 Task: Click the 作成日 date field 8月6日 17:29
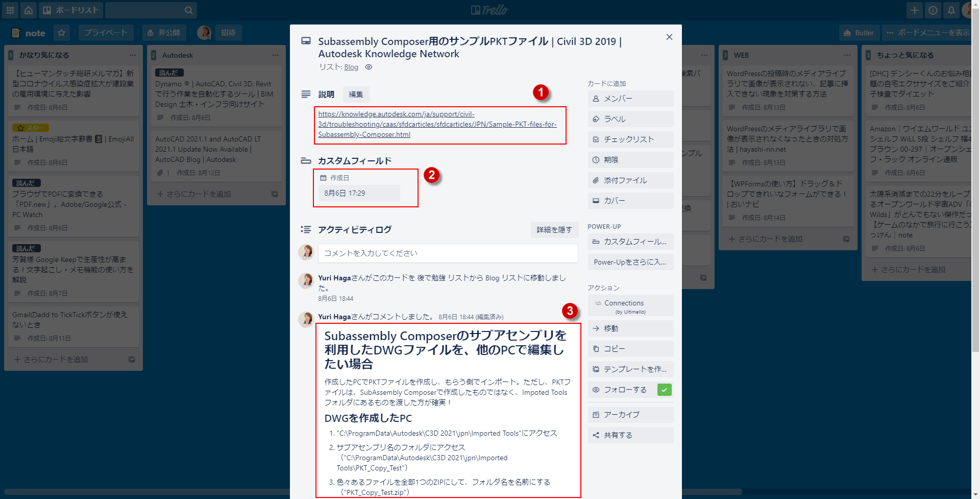tap(359, 193)
